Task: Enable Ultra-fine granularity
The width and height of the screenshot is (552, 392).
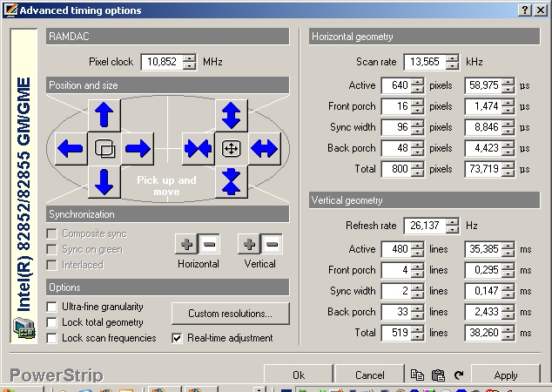Action: tap(51, 307)
